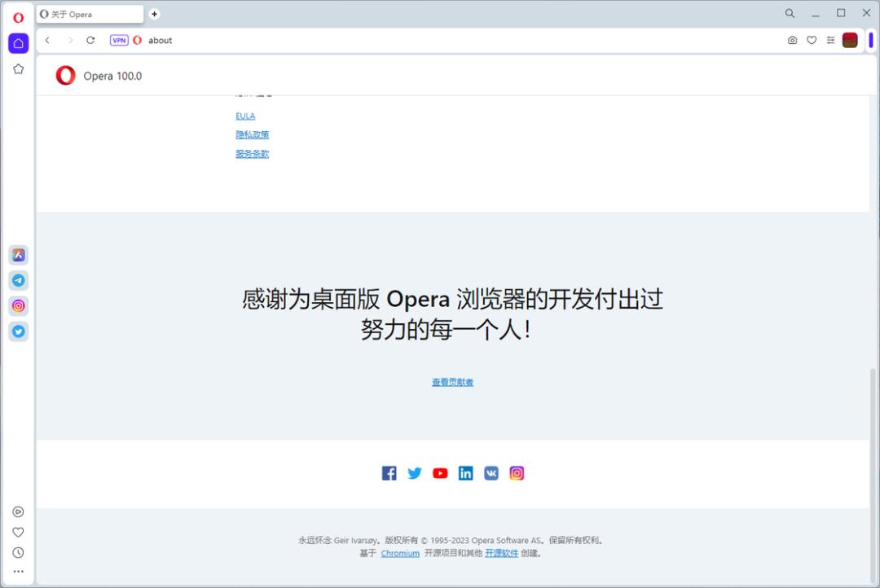Open sidebar setup three-dots menu

point(18,572)
